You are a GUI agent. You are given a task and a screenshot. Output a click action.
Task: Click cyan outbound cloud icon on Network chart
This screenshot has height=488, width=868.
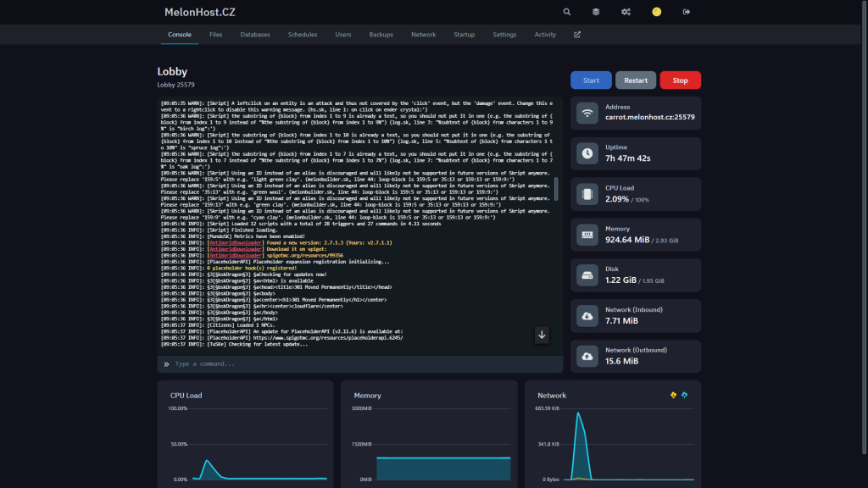(685, 395)
